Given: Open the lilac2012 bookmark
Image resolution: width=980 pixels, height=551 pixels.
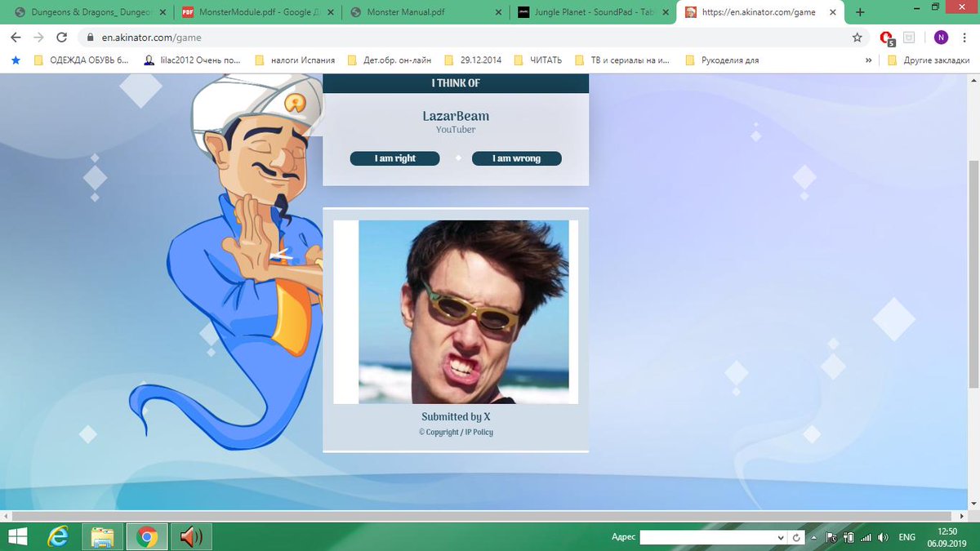Looking at the screenshot, I should (193, 60).
